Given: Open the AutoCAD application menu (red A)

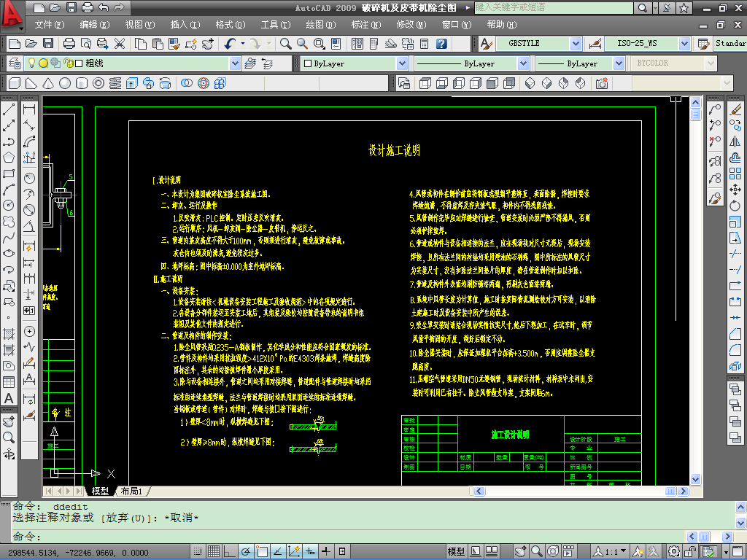Looking at the screenshot, I should (12, 15).
